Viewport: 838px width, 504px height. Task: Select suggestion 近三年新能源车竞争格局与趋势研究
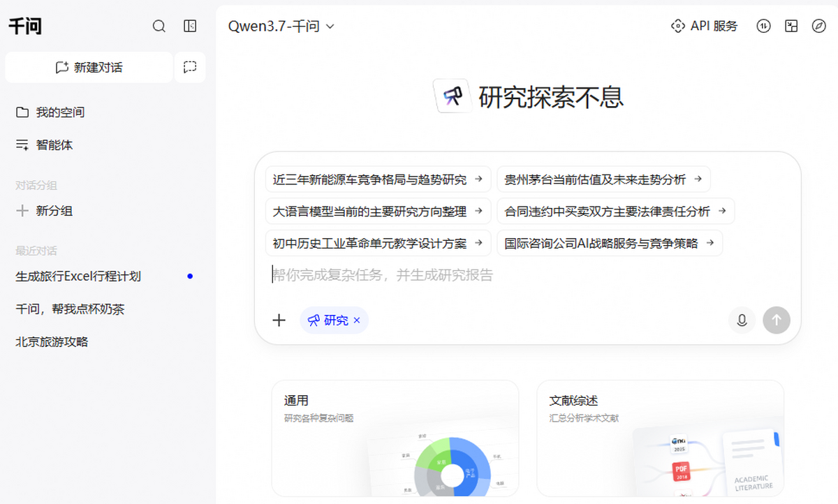[378, 179]
